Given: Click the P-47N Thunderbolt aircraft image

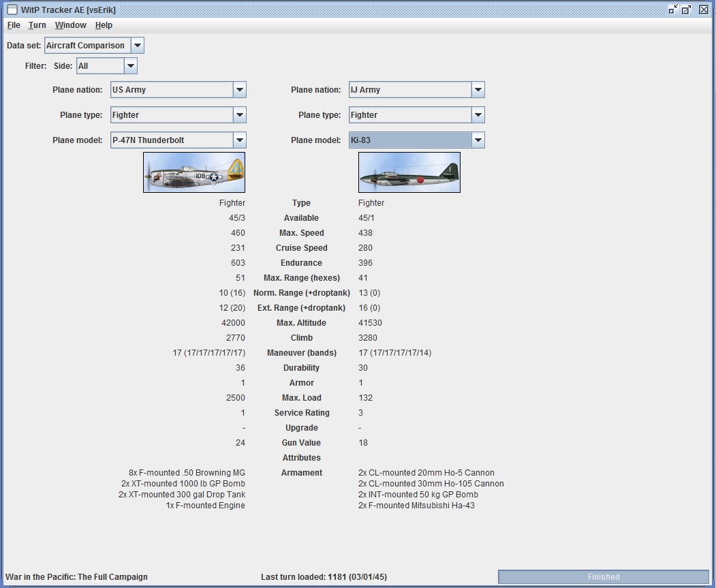Looking at the screenshot, I should 194,172.
